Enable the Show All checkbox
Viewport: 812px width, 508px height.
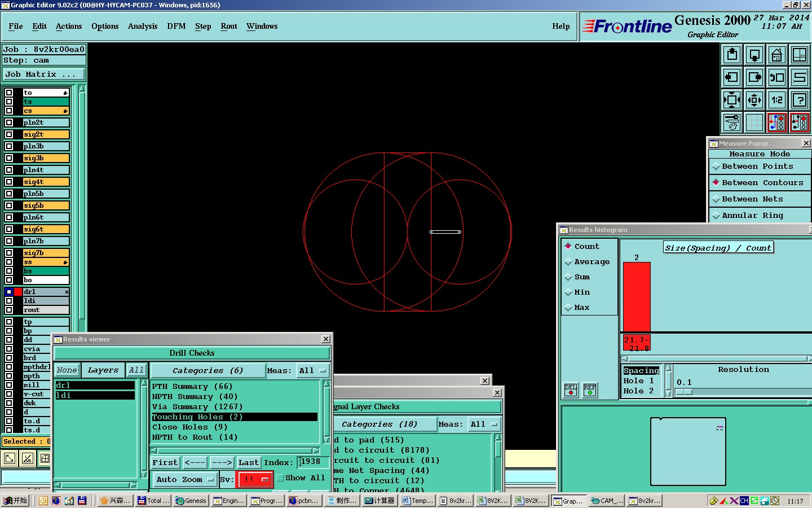pos(280,478)
